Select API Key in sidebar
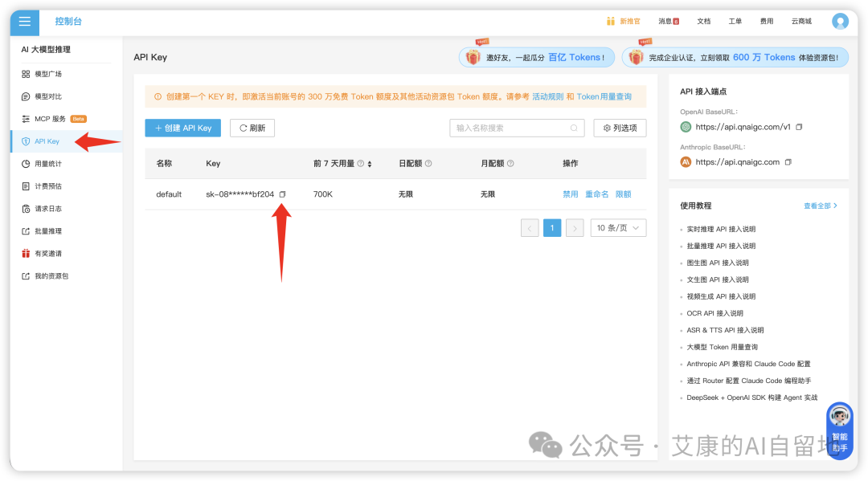The width and height of the screenshot is (868, 481). point(67,141)
